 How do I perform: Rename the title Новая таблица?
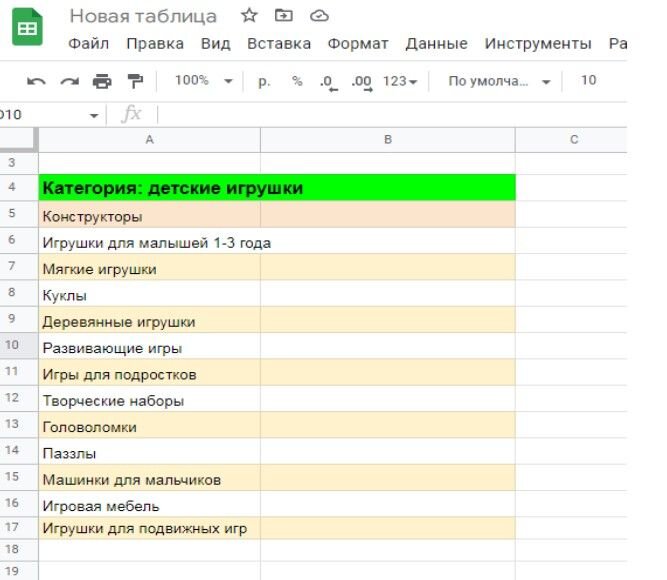143,16
